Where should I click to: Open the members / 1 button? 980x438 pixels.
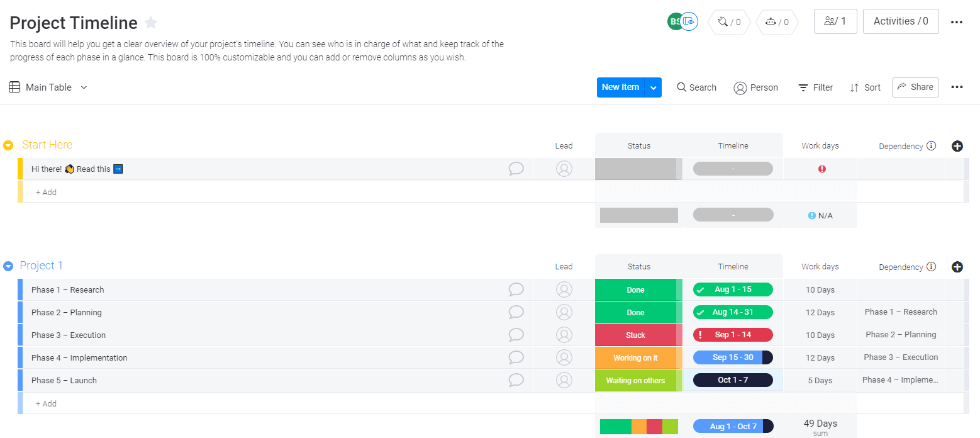[x=835, y=21]
